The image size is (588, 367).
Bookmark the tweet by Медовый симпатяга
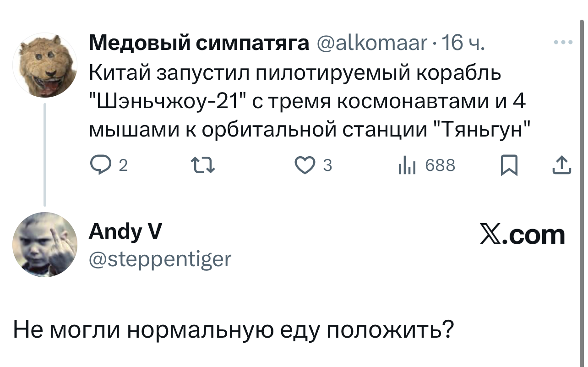(x=507, y=165)
